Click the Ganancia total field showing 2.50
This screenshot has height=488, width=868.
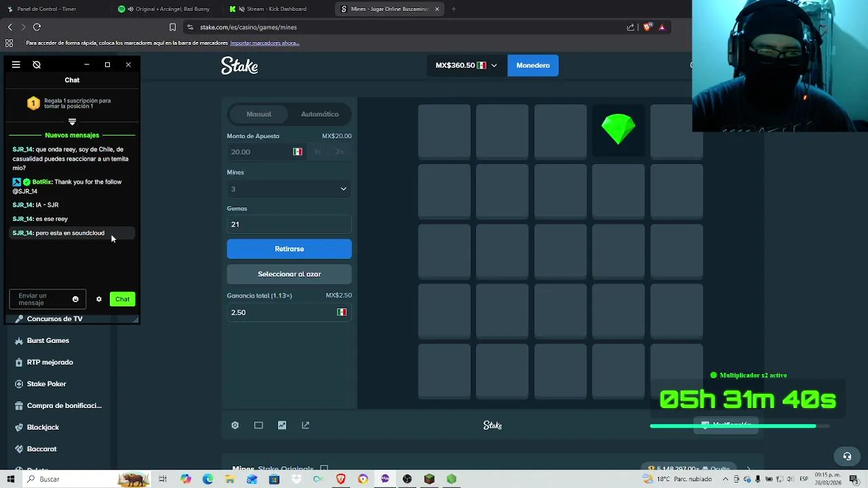coord(289,312)
